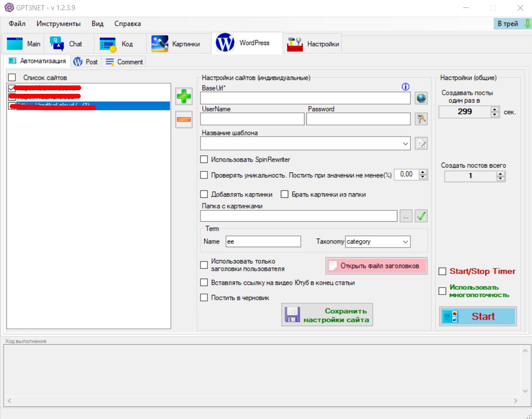Click the green plus add site icon
The width and height of the screenshot is (532, 419).
pyautogui.click(x=184, y=97)
